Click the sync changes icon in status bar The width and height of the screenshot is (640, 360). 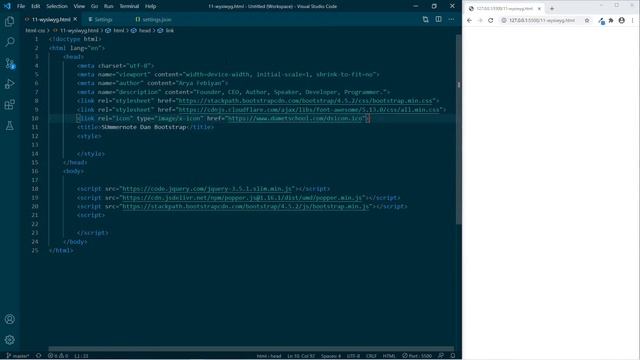tap(38, 356)
